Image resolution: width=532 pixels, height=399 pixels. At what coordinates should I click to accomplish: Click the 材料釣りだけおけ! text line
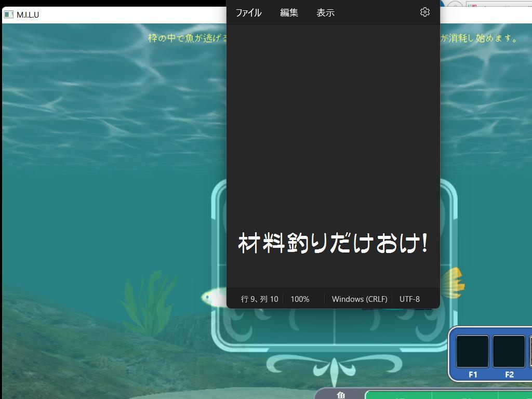tap(332, 243)
